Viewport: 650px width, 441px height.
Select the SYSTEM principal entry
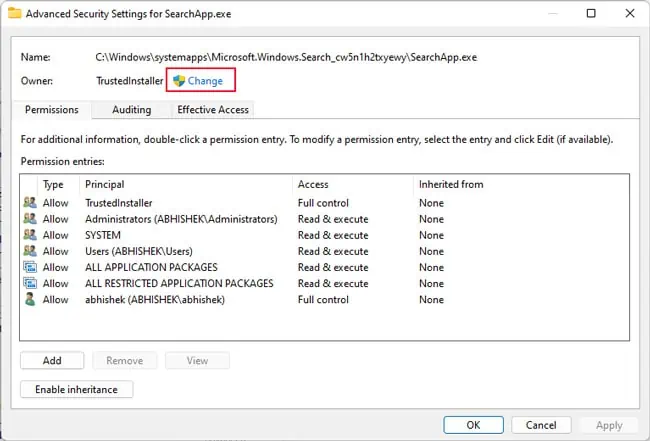point(103,235)
